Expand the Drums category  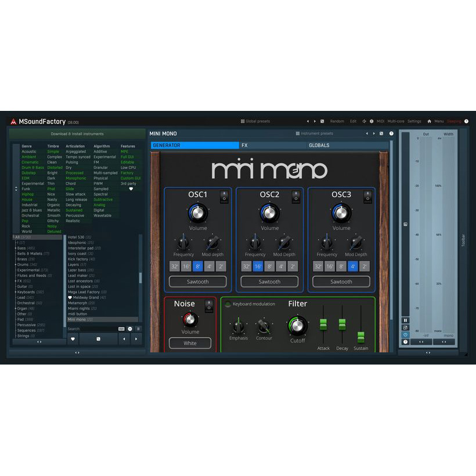(x=16, y=264)
